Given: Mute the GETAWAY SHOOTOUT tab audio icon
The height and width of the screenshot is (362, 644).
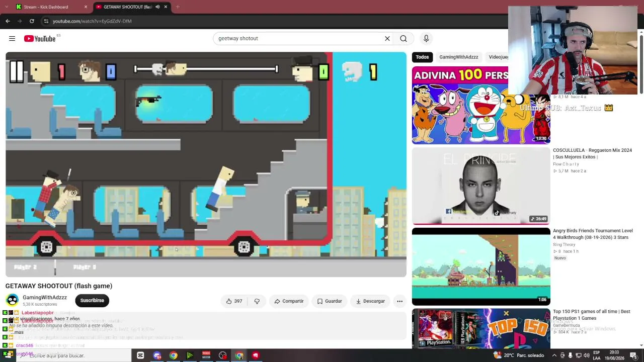Looking at the screenshot, I should [x=157, y=7].
